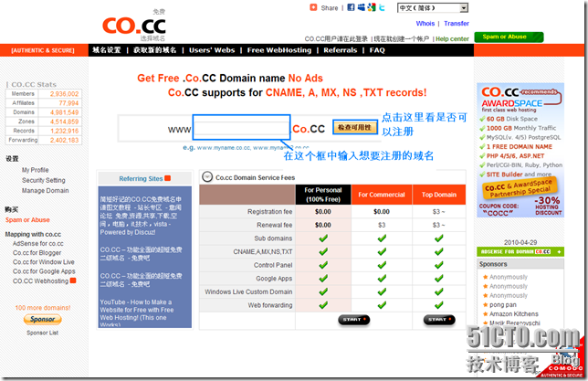Open My Profile in the sidebar
This screenshot has height=381, width=588.
[35, 170]
